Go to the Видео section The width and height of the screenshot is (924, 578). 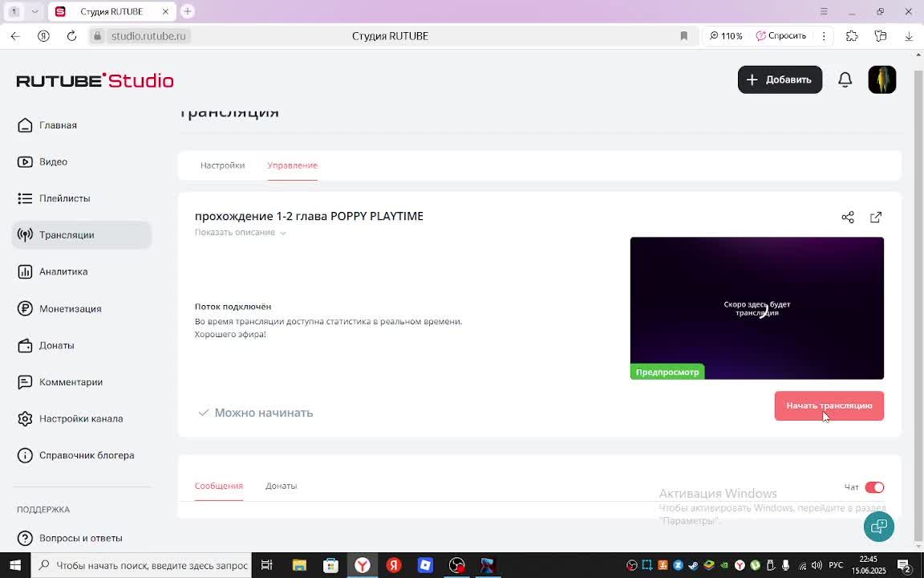point(53,161)
